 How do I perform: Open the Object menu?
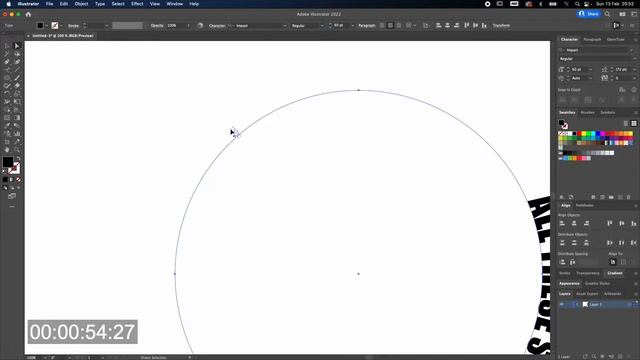coord(81,4)
